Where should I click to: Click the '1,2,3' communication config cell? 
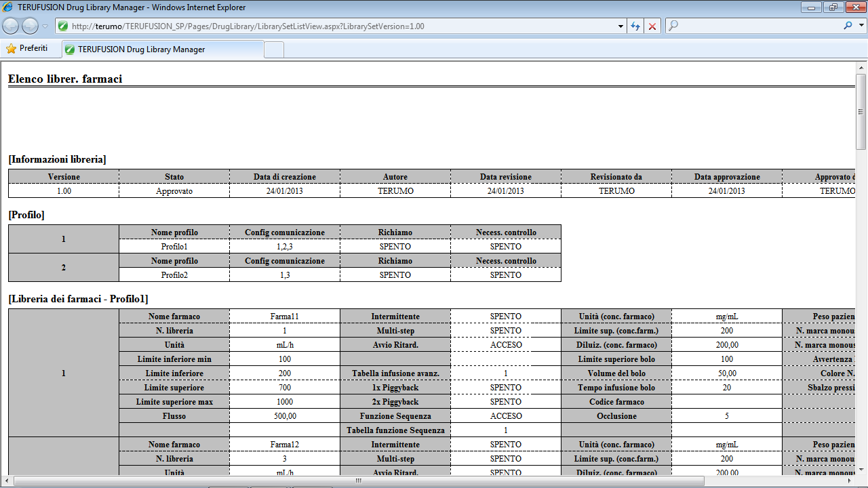[285, 247]
